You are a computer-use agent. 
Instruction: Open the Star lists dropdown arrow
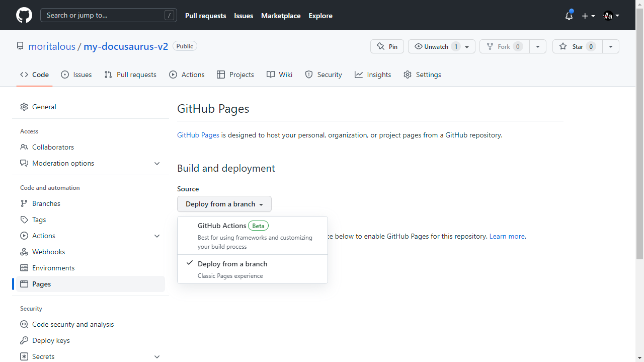610,46
